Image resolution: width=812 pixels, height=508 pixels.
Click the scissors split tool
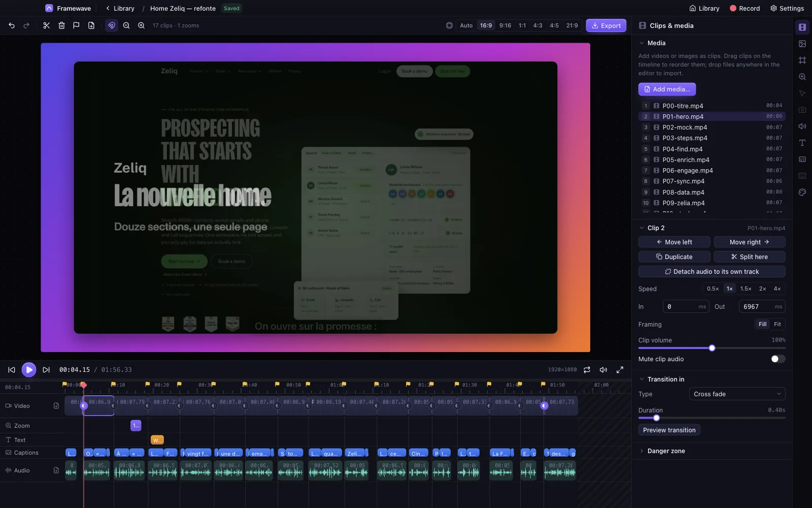pyautogui.click(x=46, y=25)
